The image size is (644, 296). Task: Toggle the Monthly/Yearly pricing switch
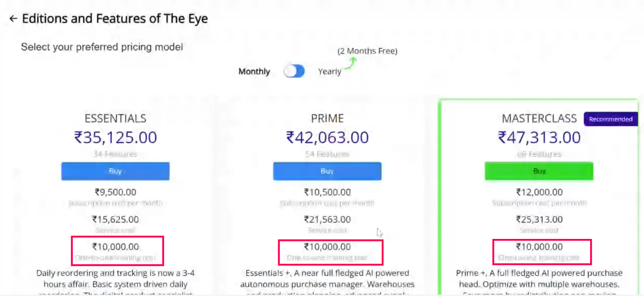click(294, 71)
